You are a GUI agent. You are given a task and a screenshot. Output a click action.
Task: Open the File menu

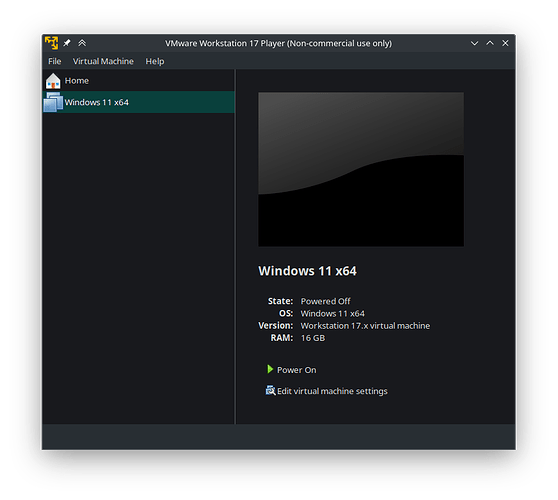coord(55,61)
